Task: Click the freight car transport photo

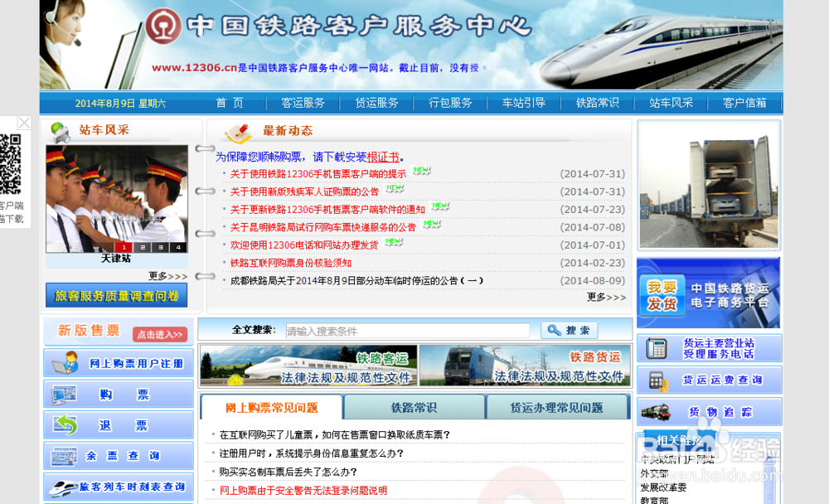Action: click(709, 185)
